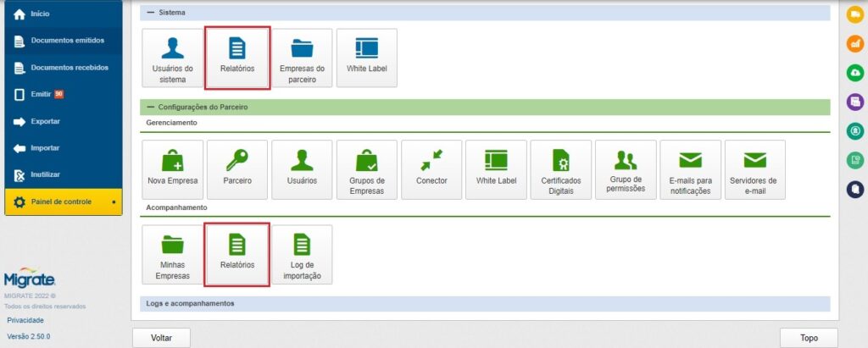
Task: Open Grupos de Empresas tile
Action: pyautogui.click(x=367, y=169)
